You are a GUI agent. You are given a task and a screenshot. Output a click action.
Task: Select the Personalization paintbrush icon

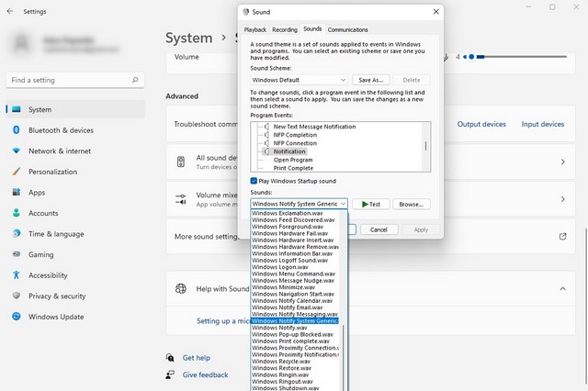(17, 172)
